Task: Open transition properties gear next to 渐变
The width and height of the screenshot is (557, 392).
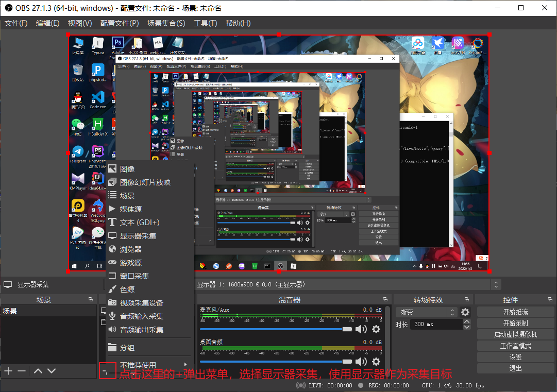Action: 465,312
